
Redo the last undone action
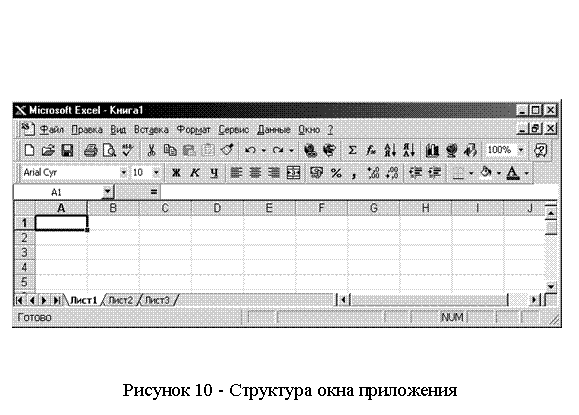pos(278,150)
